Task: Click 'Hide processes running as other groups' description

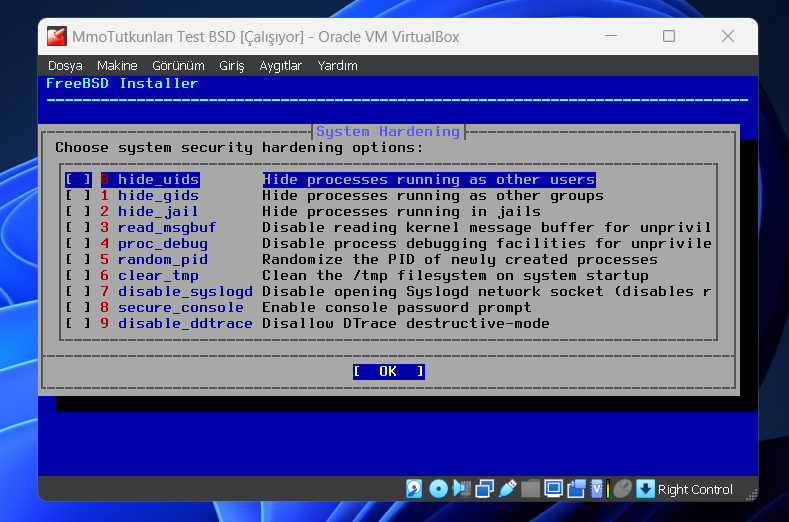Action: pyautogui.click(x=433, y=195)
